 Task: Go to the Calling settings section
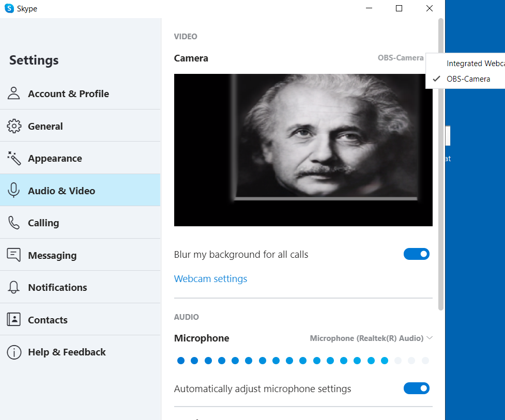[x=43, y=223]
